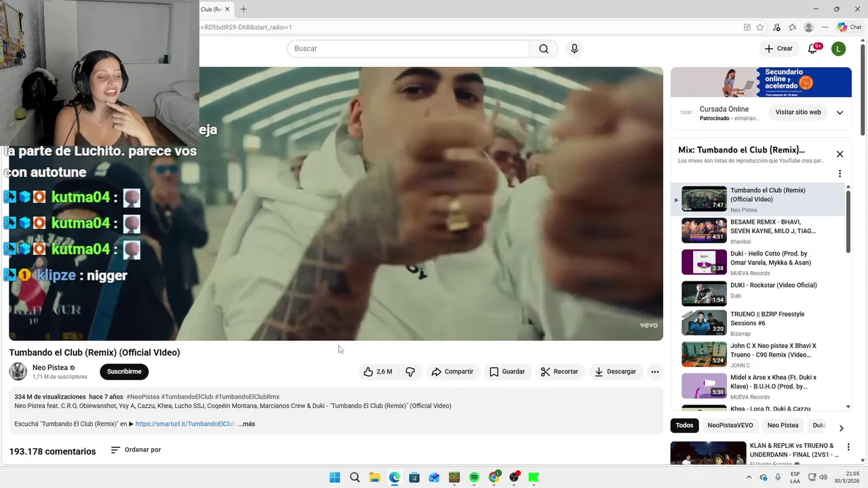Image resolution: width=868 pixels, height=488 pixels.
Task: Open Edge favorites list icon
Action: pyautogui.click(x=793, y=27)
